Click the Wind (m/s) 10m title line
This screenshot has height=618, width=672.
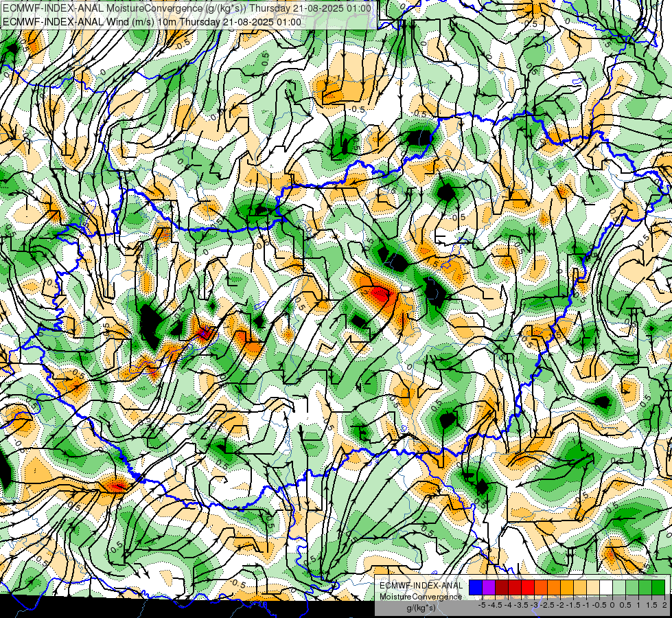click(152, 22)
